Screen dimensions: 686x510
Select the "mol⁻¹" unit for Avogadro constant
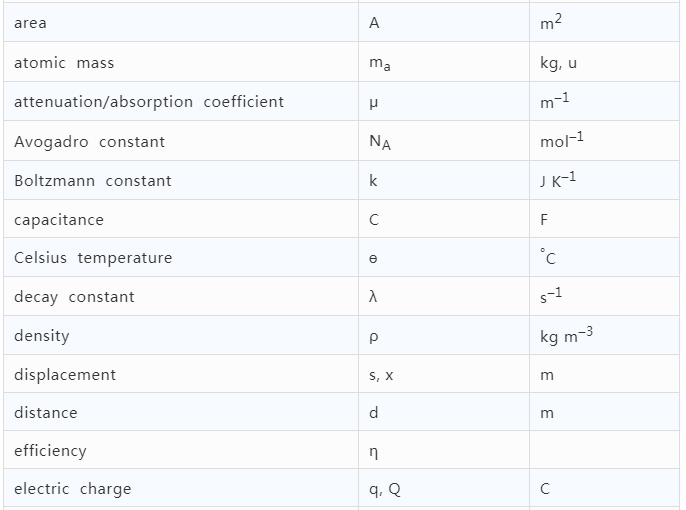561,141
